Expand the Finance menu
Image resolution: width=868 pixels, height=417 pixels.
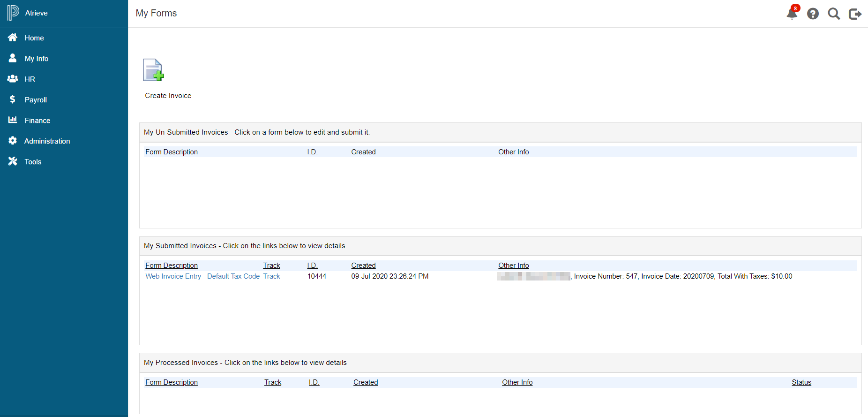37,121
